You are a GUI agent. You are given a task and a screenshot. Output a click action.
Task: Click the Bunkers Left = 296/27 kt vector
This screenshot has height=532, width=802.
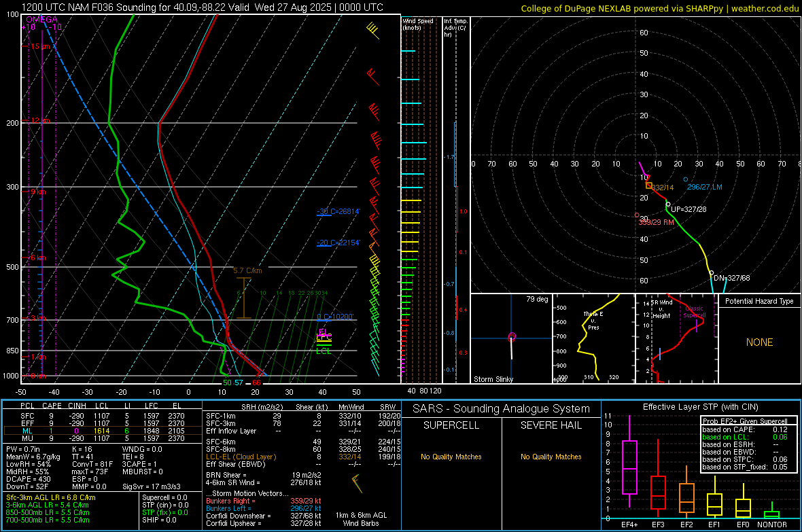(264, 508)
